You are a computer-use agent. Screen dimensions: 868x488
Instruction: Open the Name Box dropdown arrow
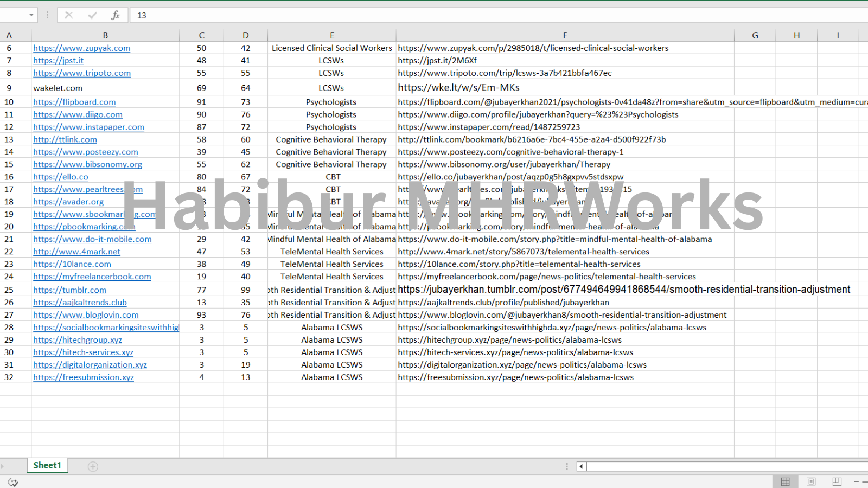pyautogui.click(x=31, y=15)
